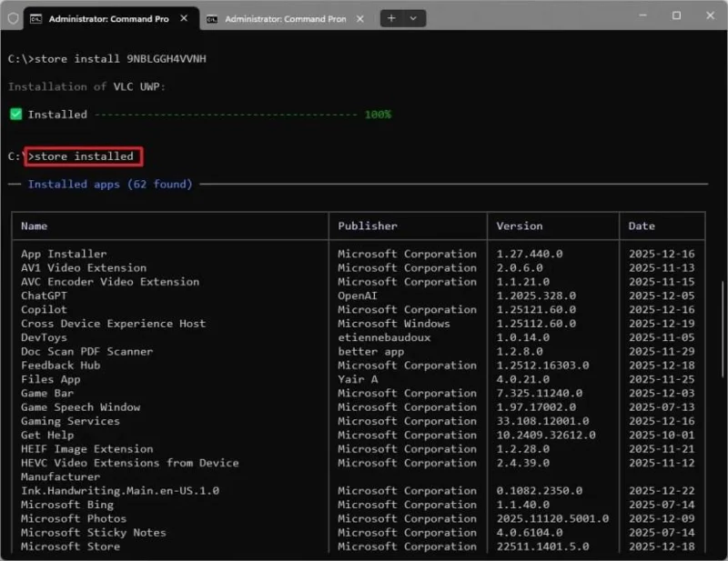The image size is (728, 561).
Task: Click the second tab's Command Prompt icon
Action: [x=212, y=19]
